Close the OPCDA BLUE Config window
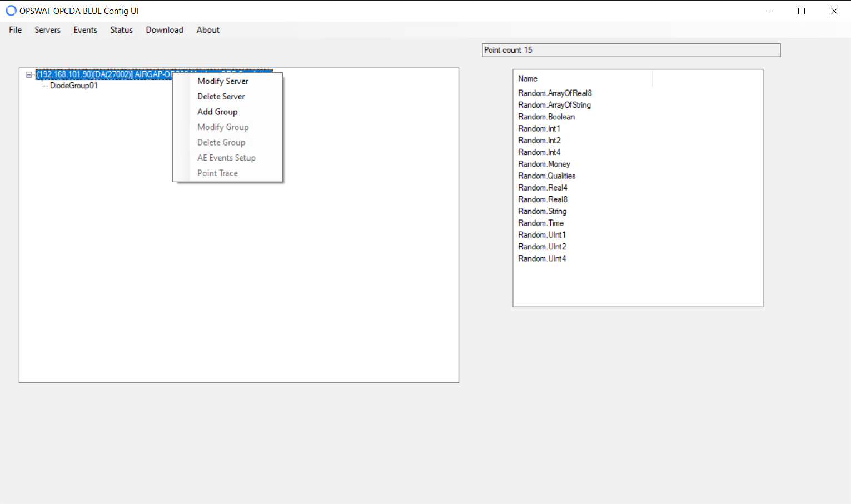This screenshot has height=504, width=851. (834, 11)
